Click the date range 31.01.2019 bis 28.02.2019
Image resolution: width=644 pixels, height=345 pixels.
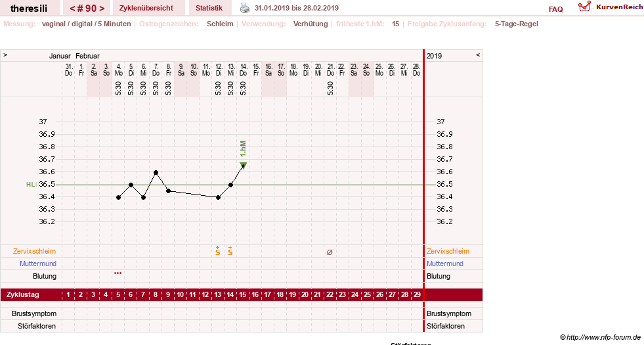(x=297, y=8)
